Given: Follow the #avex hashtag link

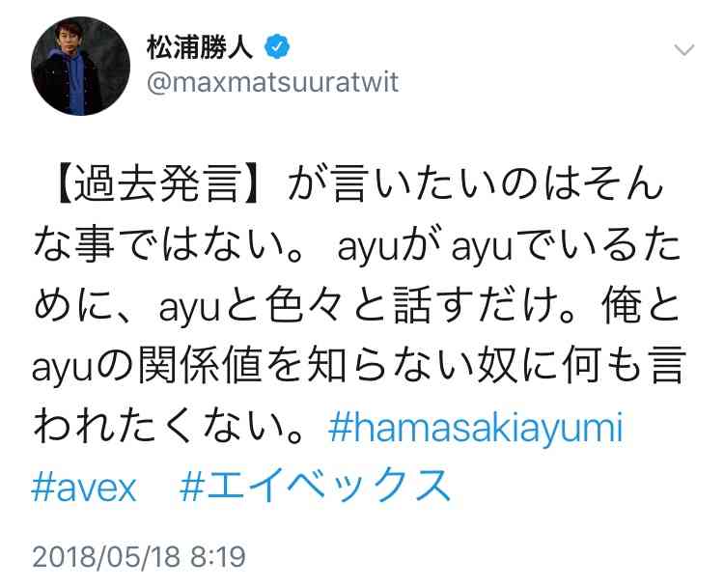Looking at the screenshot, I should [84, 489].
